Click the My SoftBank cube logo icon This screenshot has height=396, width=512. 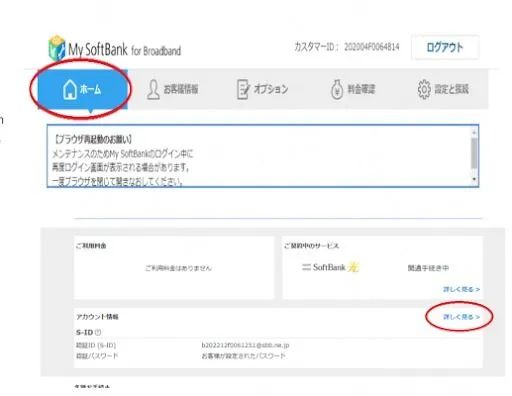click(57, 48)
